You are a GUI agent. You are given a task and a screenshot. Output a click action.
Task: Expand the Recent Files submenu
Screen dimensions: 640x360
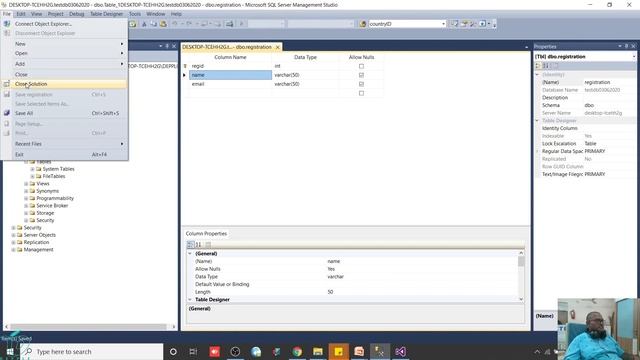pos(122,144)
